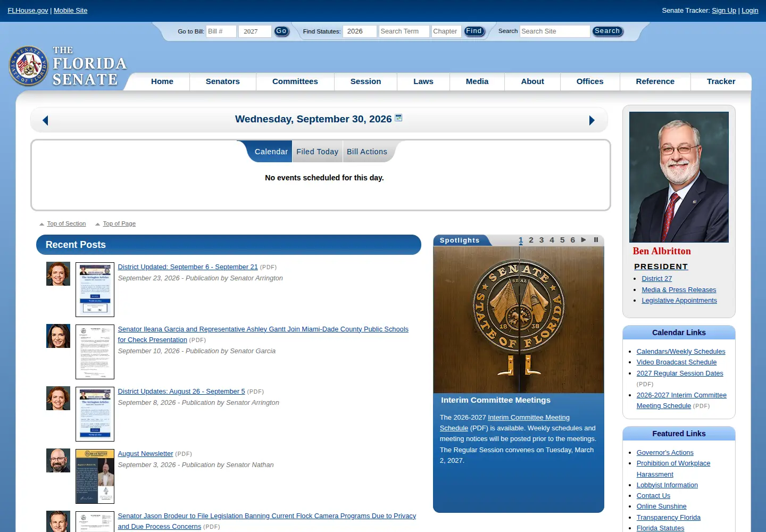Open the District 27 link
This screenshot has width=766, height=532.
[657, 279]
